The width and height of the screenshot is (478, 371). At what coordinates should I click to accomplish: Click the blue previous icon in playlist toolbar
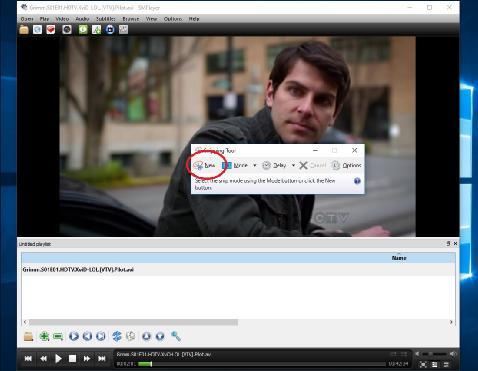coord(87,336)
